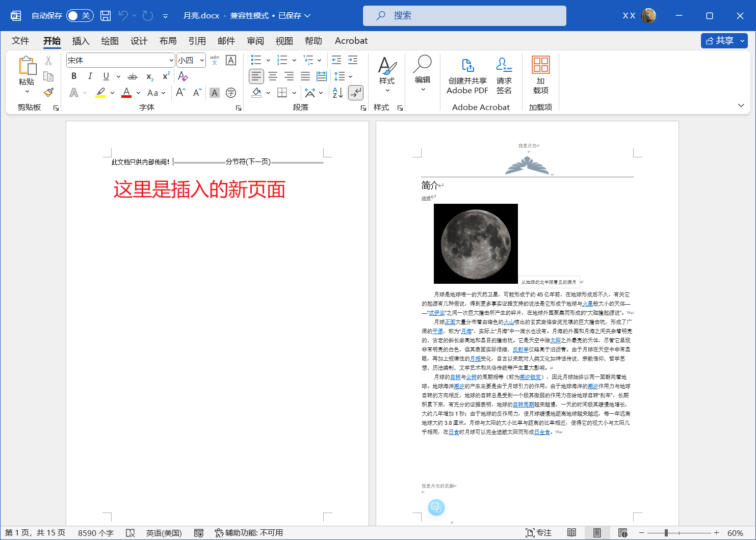Click the search box in title bar
Viewport: 756px width, 540px height.
pyautogui.click(x=464, y=16)
